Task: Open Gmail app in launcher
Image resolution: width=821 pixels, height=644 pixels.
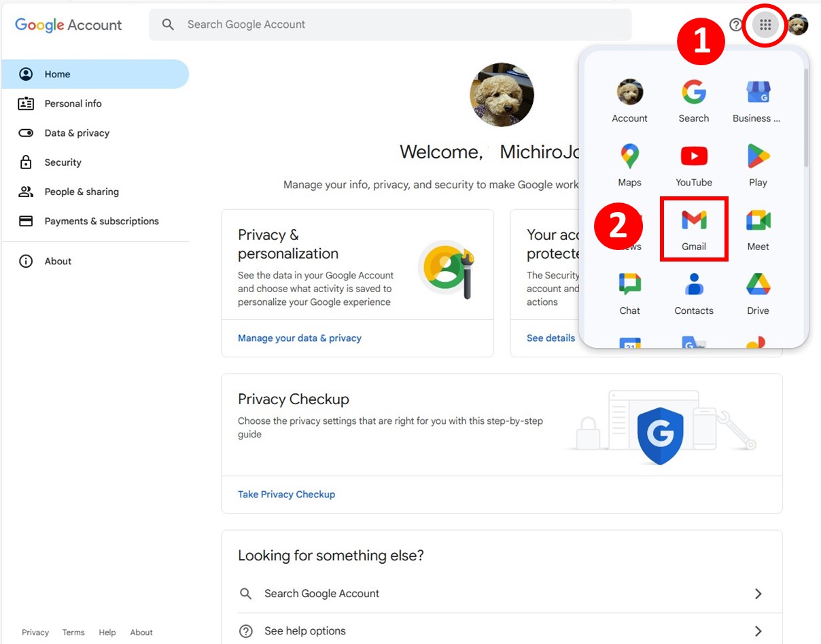Action: [x=694, y=230]
